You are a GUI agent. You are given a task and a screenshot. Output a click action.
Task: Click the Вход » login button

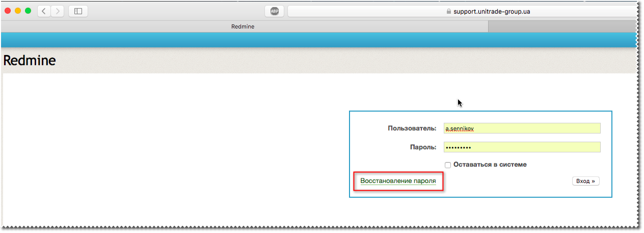point(585,181)
